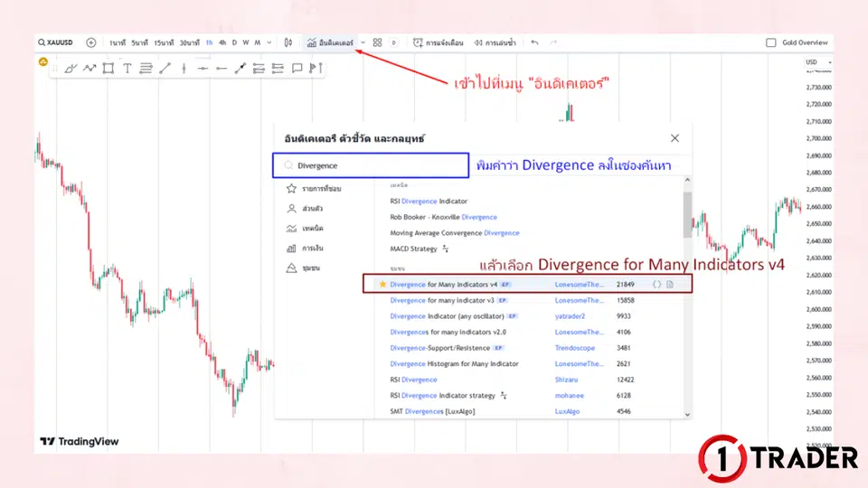Select the parallel lines channel tool
This screenshot has width=868, height=488.
point(146,69)
